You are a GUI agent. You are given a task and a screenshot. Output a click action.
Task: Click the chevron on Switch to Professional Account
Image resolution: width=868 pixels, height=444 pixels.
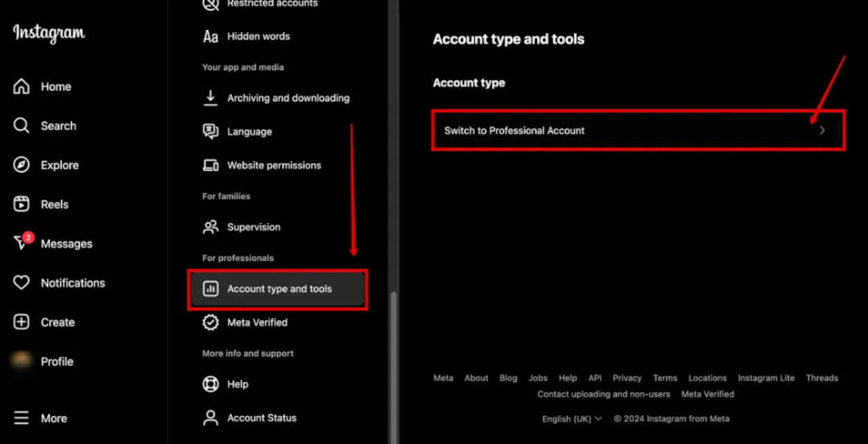[x=823, y=131]
